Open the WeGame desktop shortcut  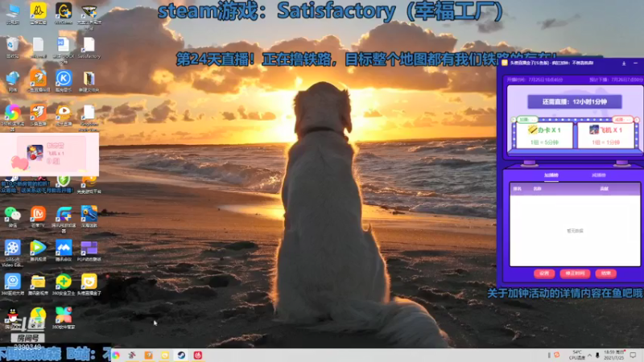[x=64, y=14]
